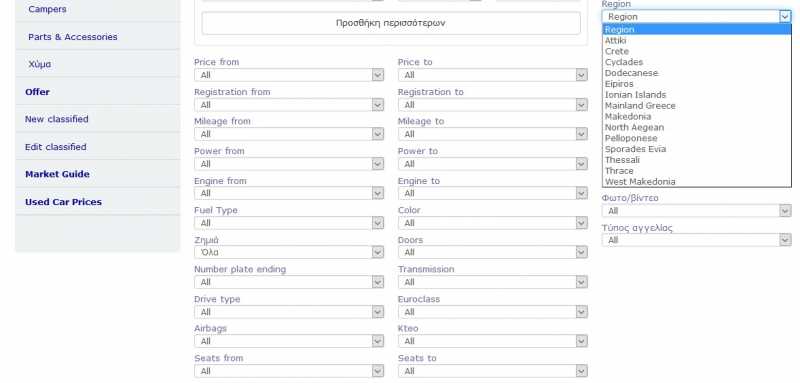Open the Fuel Type dropdown
Screen dimensions: 800x383
coord(289,223)
